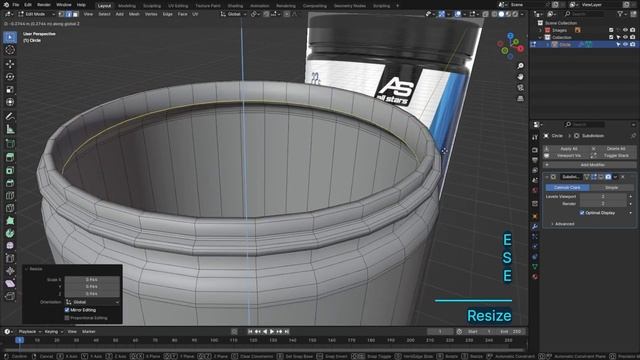This screenshot has width=640, height=360.
Task: Select the Shear tool
Action: coord(10,284)
